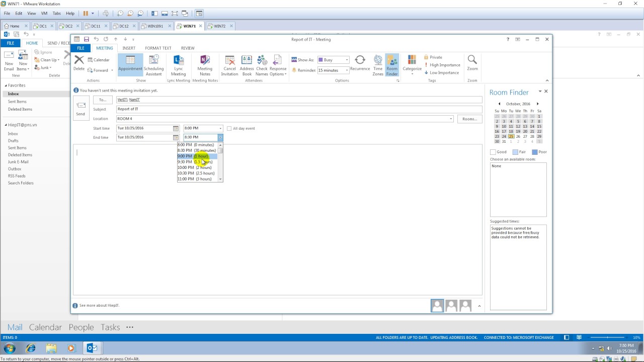
Task: Open Scheduling Assistant view
Action: [x=153, y=65]
